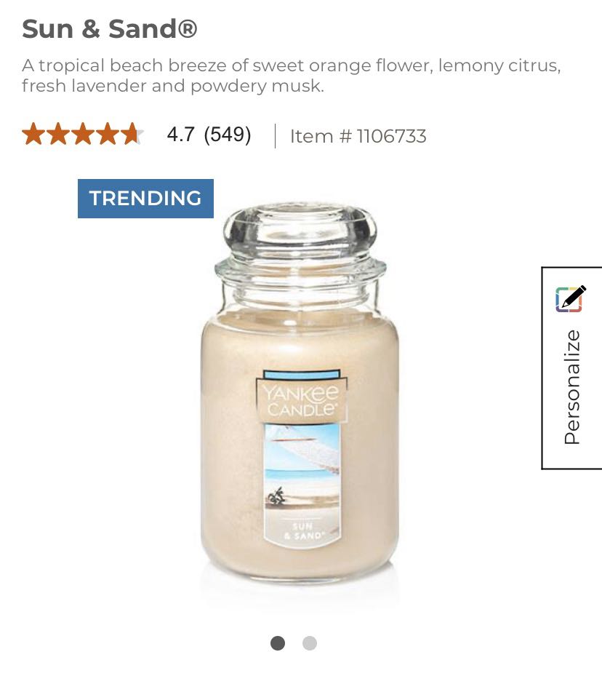Switch to the second image carousel dot
The image size is (602, 700).
[310, 643]
